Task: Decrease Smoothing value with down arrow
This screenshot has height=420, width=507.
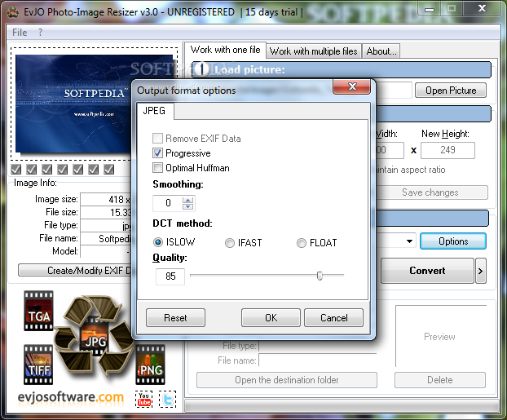Action: pyautogui.click(x=187, y=206)
